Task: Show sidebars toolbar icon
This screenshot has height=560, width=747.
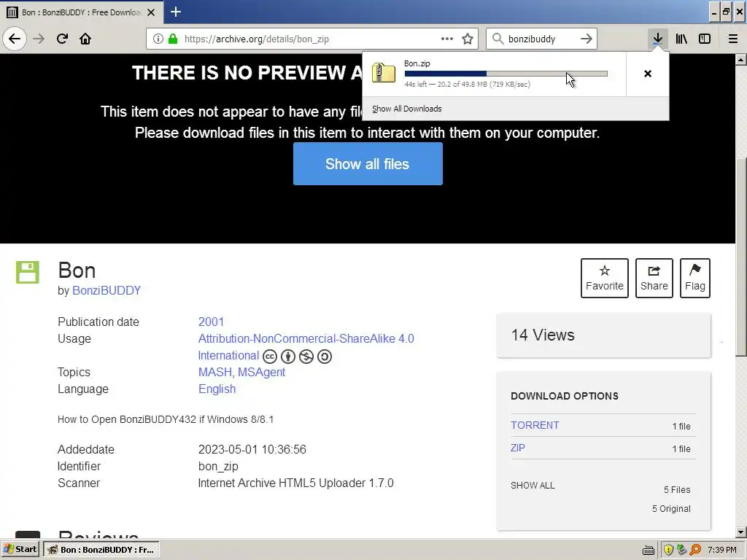Action: (x=705, y=39)
